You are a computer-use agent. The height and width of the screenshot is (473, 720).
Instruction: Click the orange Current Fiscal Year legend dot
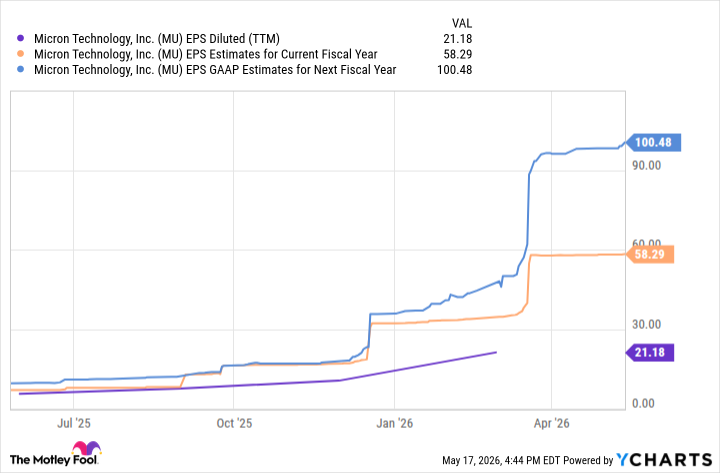click(20, 54)
